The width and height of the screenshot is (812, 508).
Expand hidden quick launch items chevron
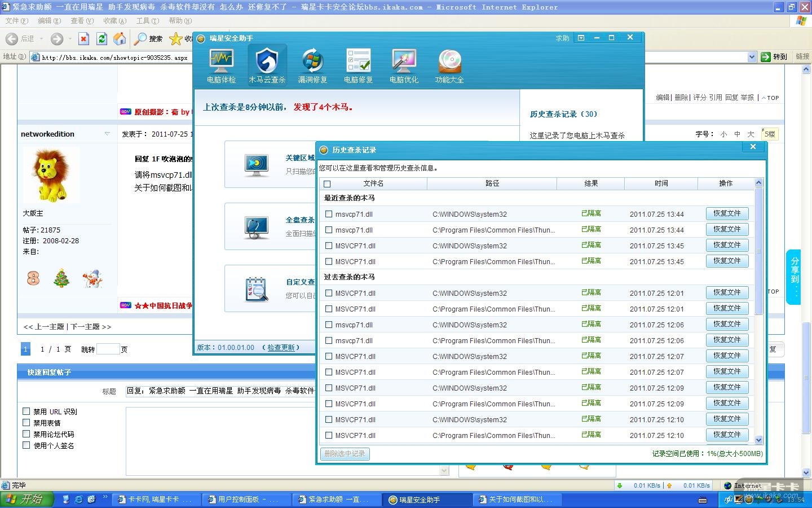[x=105, y=497]
